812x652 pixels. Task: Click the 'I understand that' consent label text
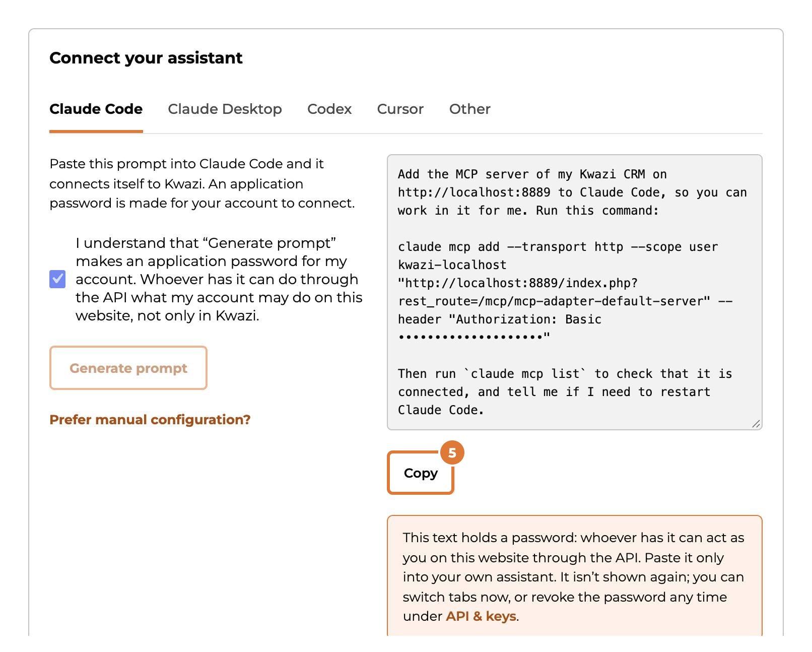[x=219, y=279]
